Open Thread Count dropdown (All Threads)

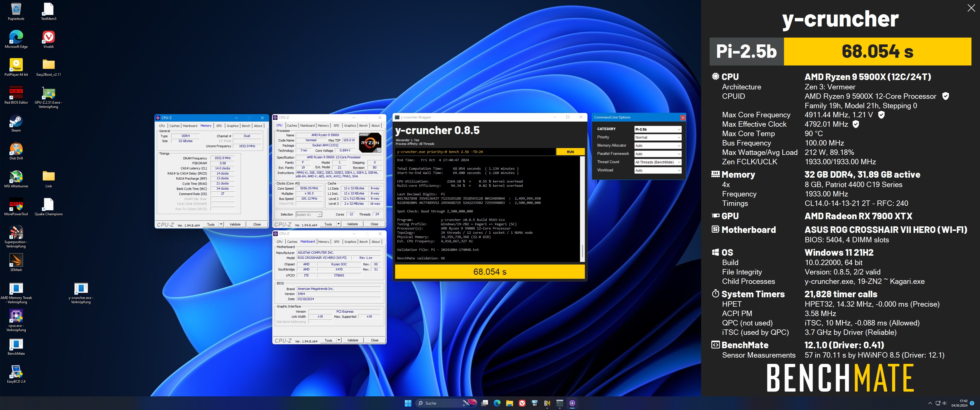tap(658, 162)
